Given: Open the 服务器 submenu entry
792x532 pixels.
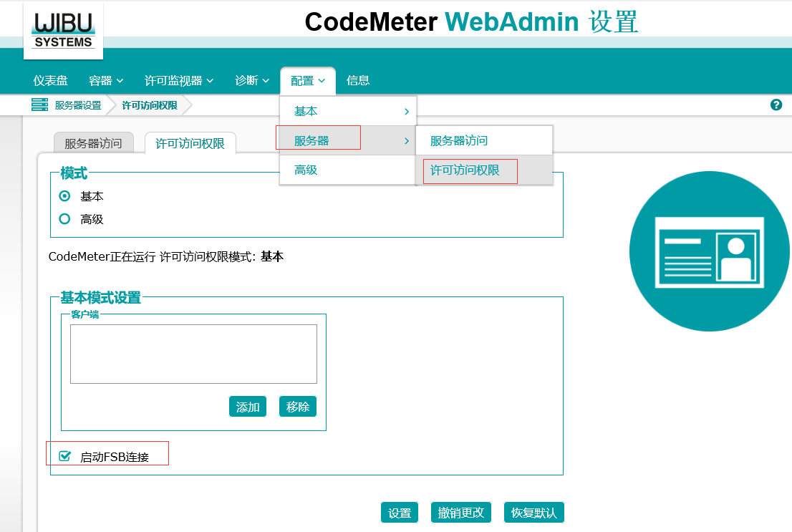Looking at the screenshot, I should point(347,140).
